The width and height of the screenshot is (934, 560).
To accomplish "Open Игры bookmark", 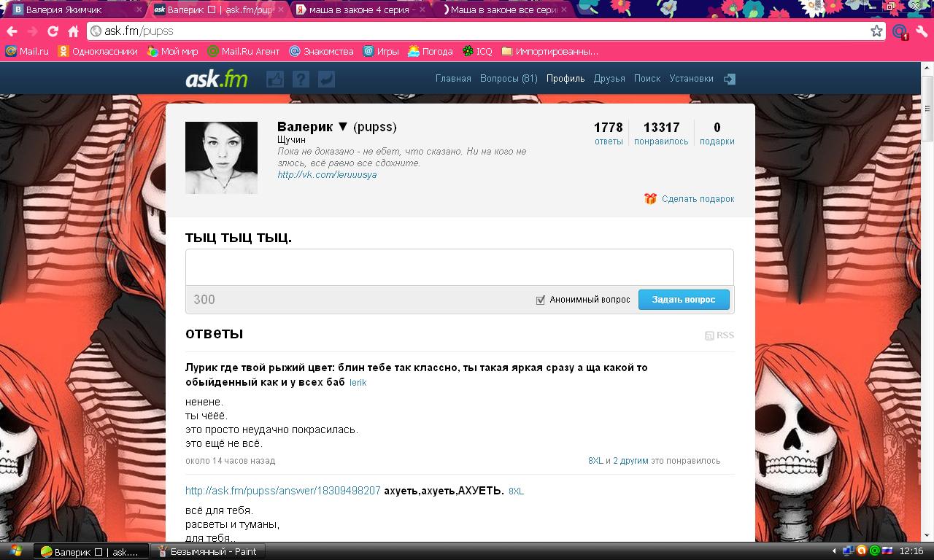I will pos(381,51).
